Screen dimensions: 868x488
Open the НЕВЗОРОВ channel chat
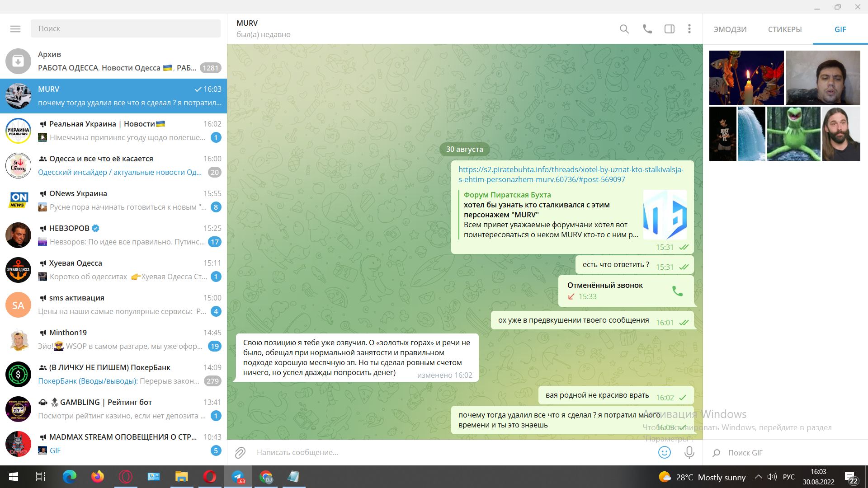click(113, 235)
